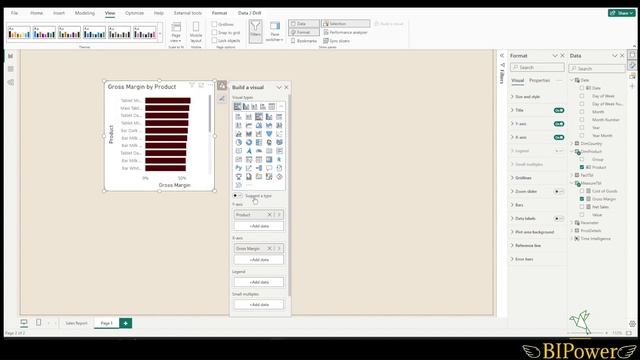The width and height of the screenshot is (640, 360).
Task: Open the Page view menu icon
Action: (x=176, y=31)
